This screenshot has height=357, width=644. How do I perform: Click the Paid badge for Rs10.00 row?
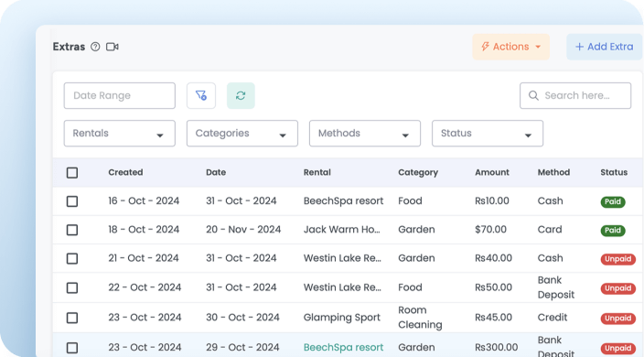[x=613, y=201]
